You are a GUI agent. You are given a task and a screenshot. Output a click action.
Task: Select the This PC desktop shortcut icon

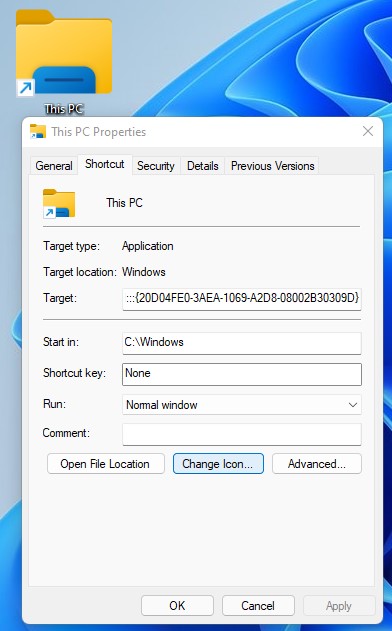[x=64, y=52]
